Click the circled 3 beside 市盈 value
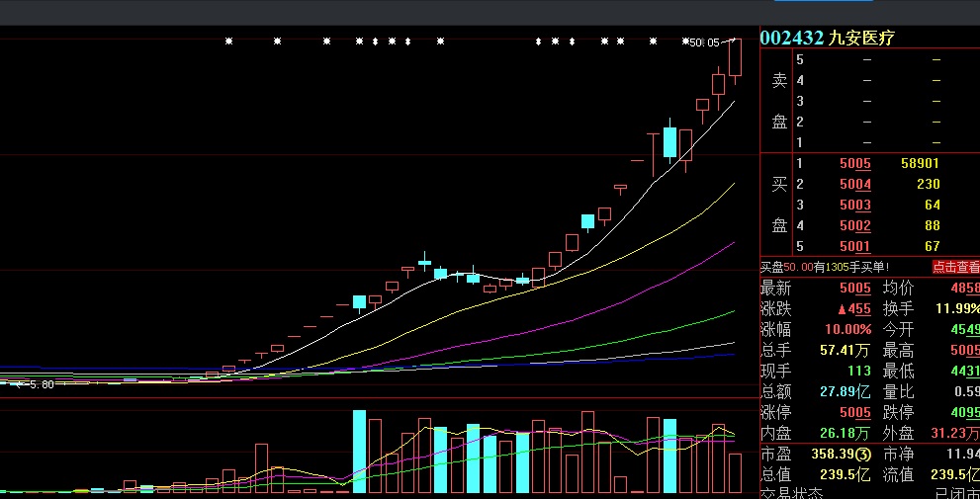 click(862, 454)
